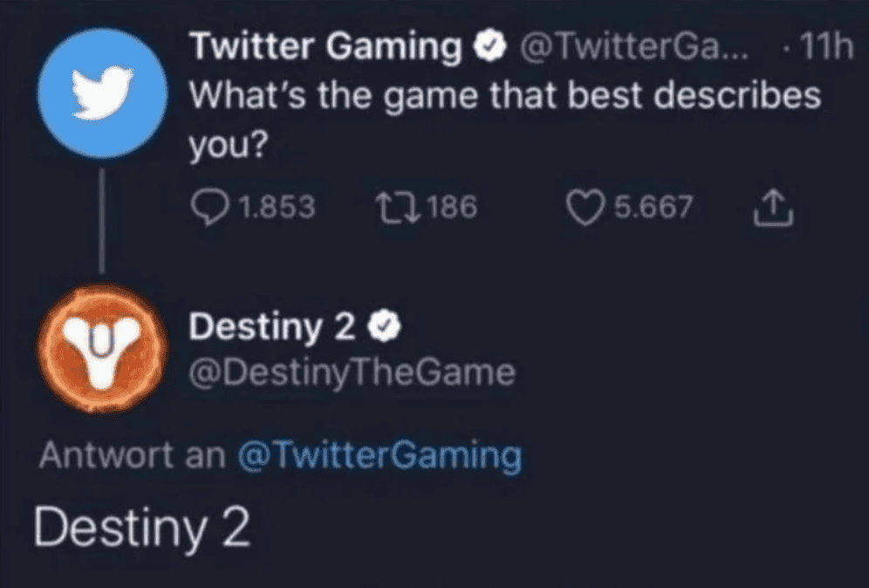Click the 5.667 likes count
Viewport: 869px width, 588px height.
653,208
